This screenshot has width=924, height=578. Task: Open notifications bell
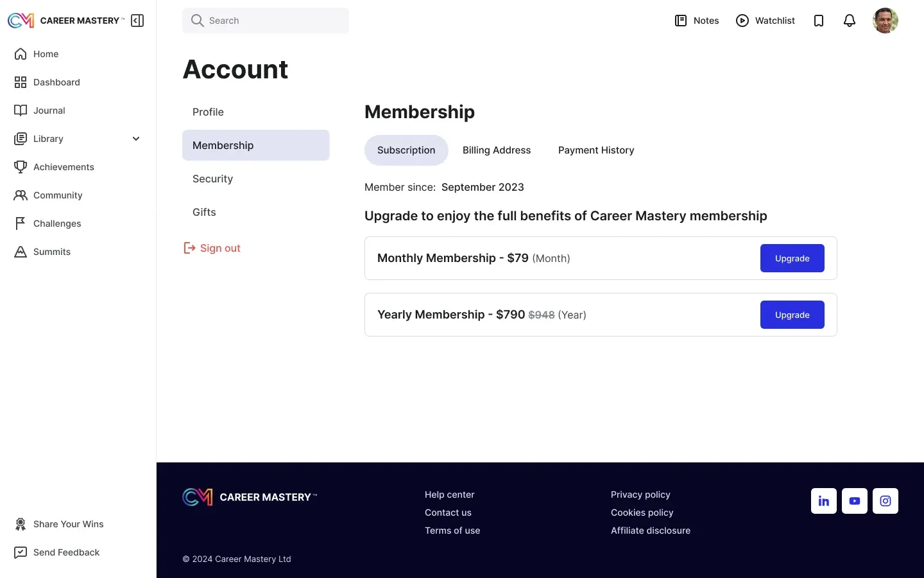[850, 21]
